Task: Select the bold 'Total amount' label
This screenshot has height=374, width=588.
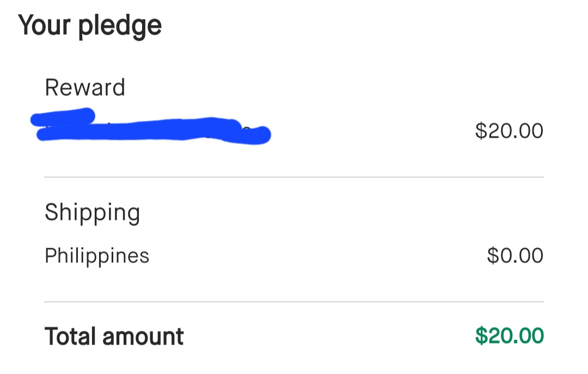Action: (114, 336)
